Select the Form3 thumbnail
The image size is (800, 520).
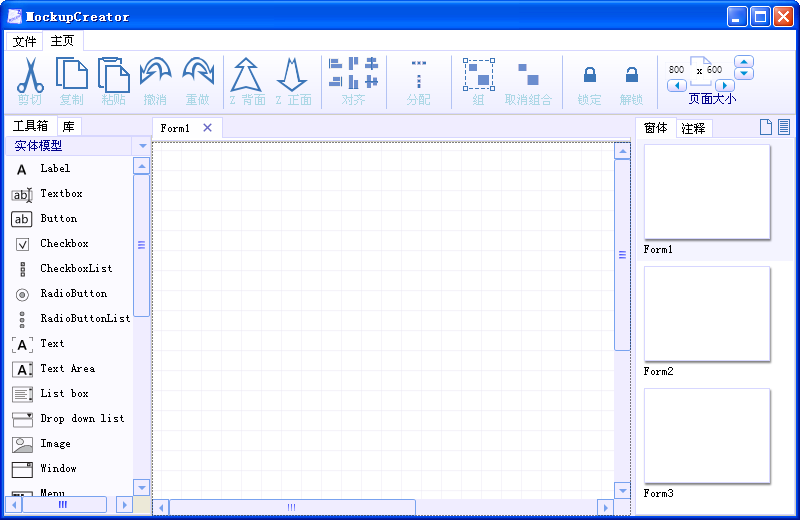[x=707, y=436]
